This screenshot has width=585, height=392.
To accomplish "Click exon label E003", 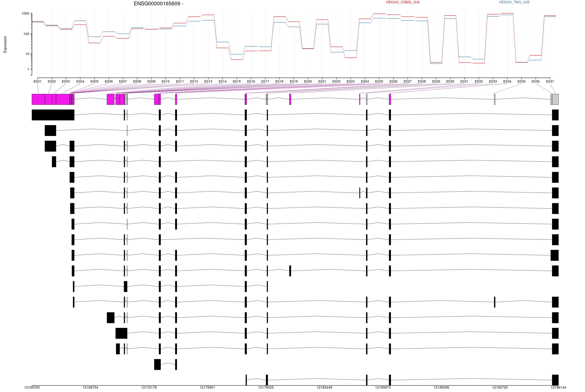I will click(66, 82).
